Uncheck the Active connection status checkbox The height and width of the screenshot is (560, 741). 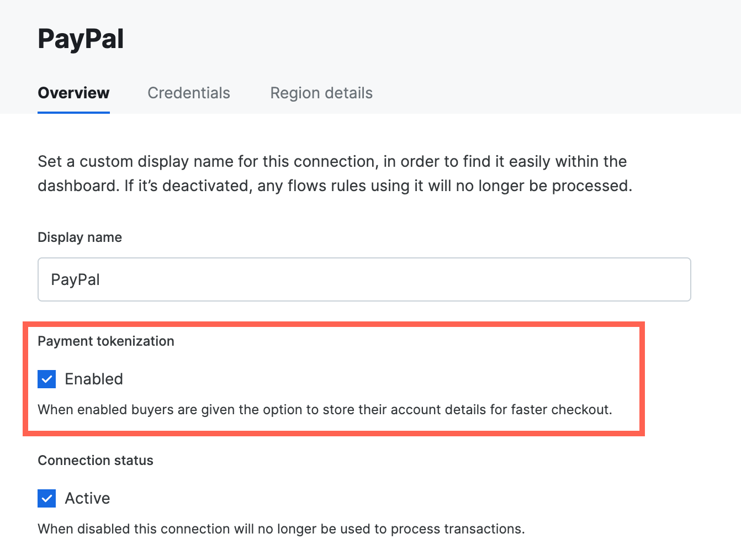46,498
